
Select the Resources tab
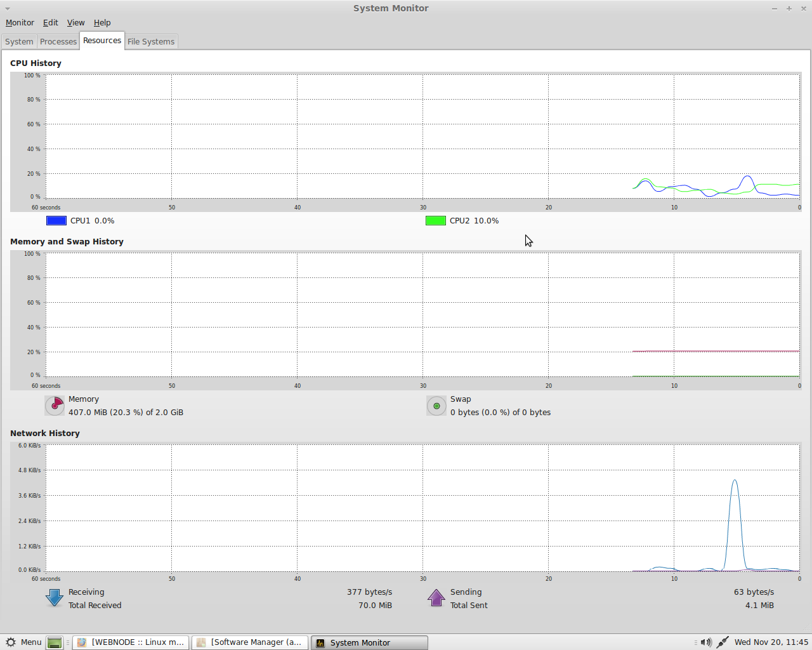tap(102, 41)
